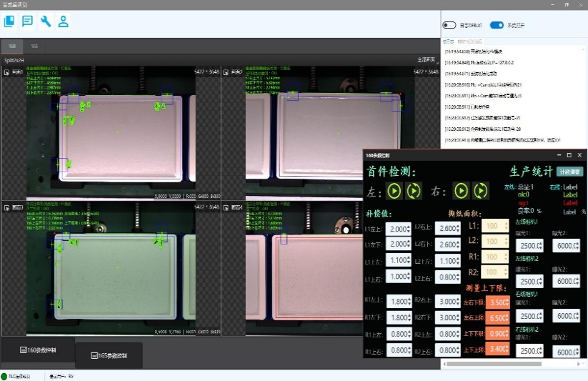Click the horizontal scrollbar below parameter panel
Screen dimensions: 588x381
494,364
